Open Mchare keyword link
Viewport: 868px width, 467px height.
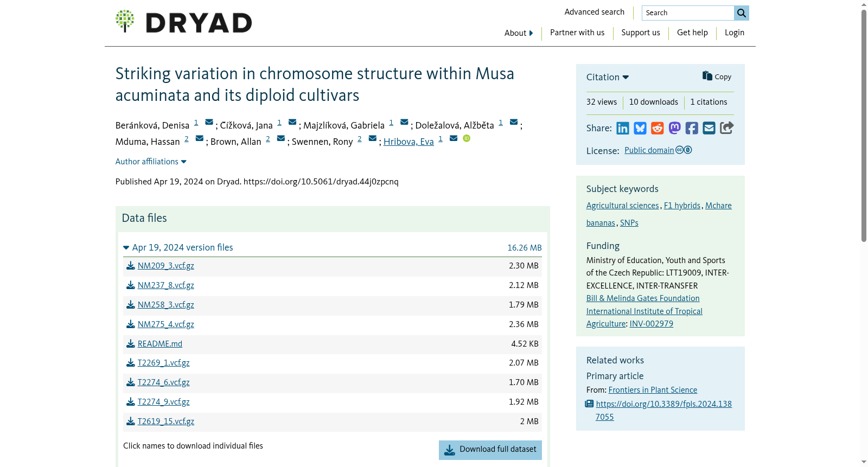tap(718, 206)
